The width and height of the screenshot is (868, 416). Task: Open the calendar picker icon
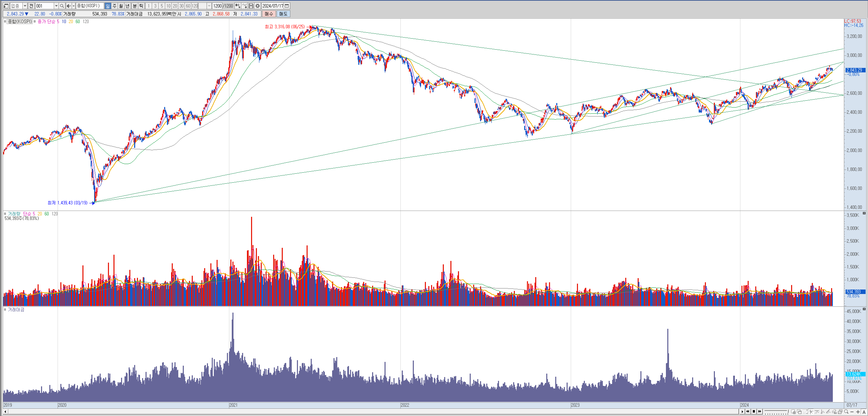click(x=287, y=6)
